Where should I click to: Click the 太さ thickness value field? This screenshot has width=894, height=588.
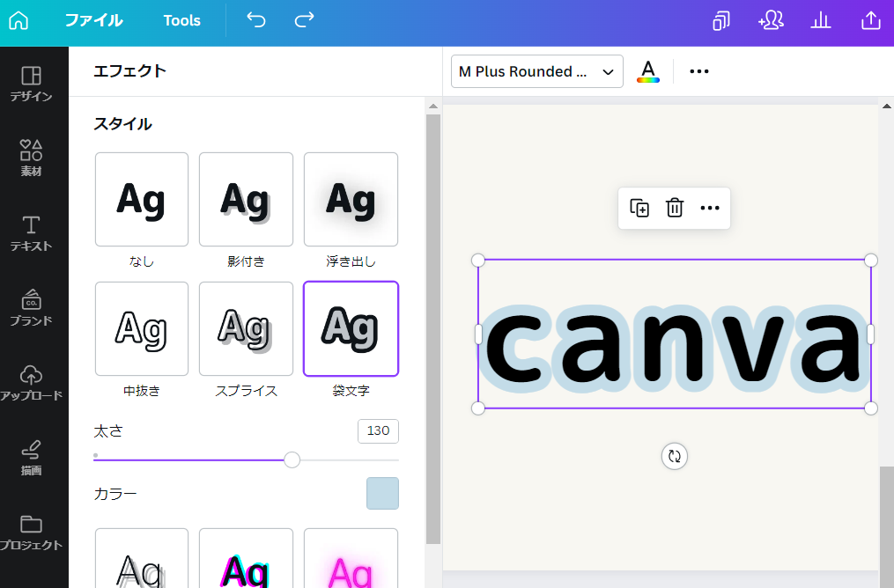click(x=378, y=430)
